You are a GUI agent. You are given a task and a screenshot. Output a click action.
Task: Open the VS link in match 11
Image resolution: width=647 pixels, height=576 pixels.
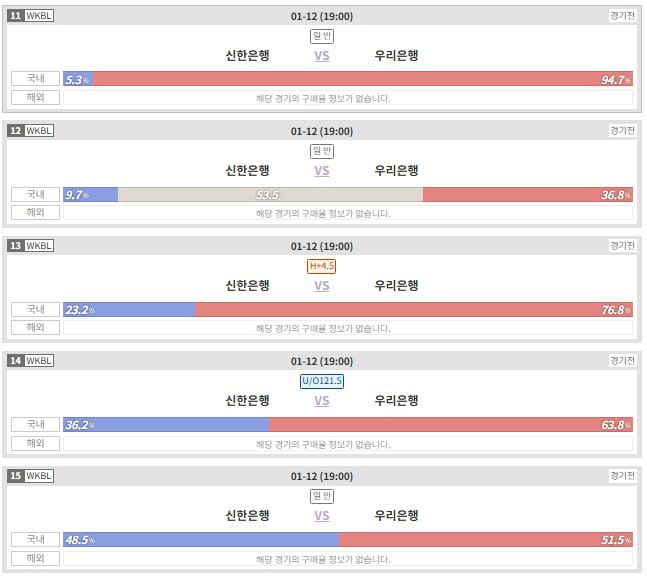click(322, 56)
